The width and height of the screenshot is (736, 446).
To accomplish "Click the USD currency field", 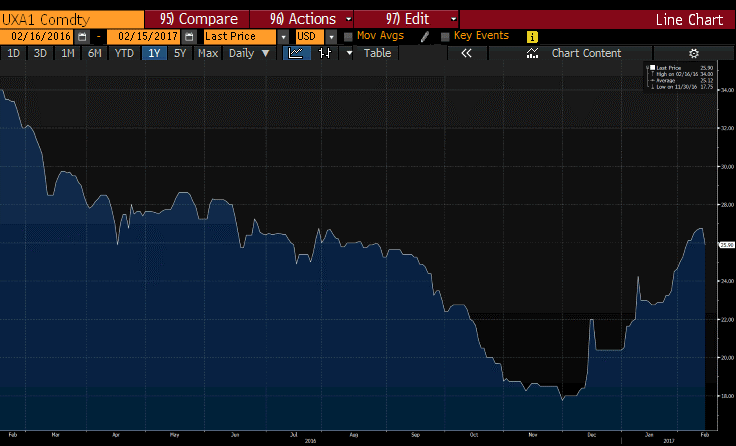I will pos(308,37).
